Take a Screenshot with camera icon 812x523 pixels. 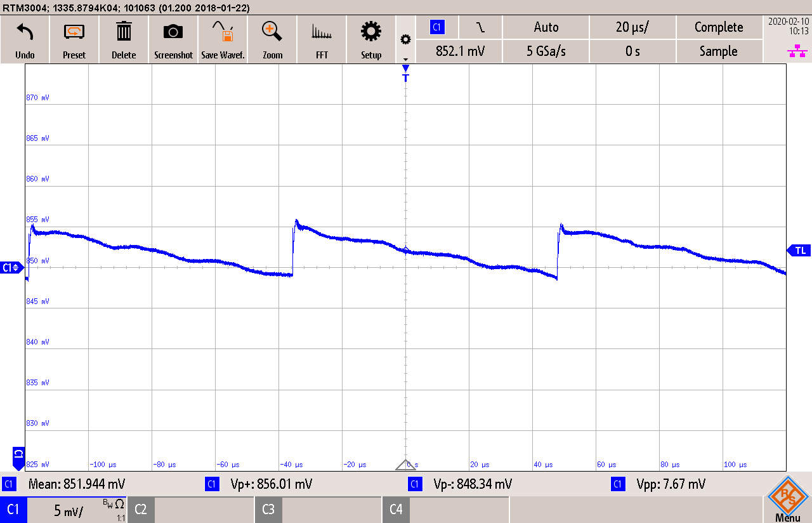[x=173, y=32]
